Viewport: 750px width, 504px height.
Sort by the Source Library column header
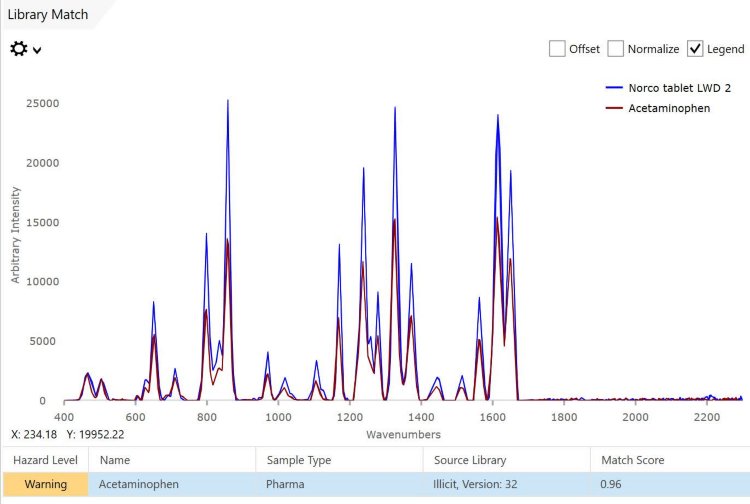[x=507, y=460]
